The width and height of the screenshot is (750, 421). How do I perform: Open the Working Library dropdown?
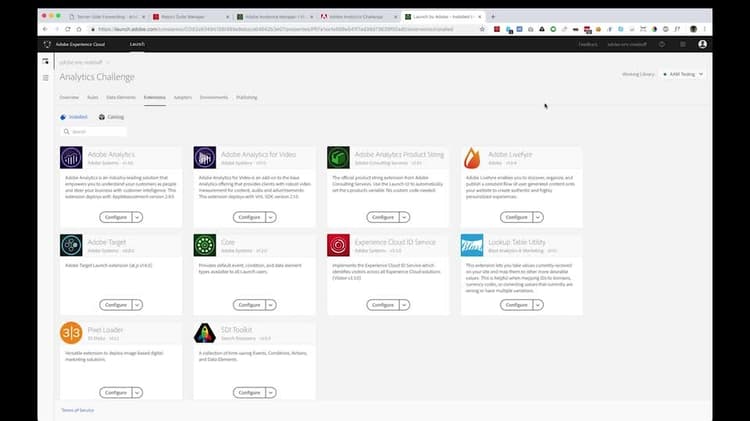[x=683, y=74]
